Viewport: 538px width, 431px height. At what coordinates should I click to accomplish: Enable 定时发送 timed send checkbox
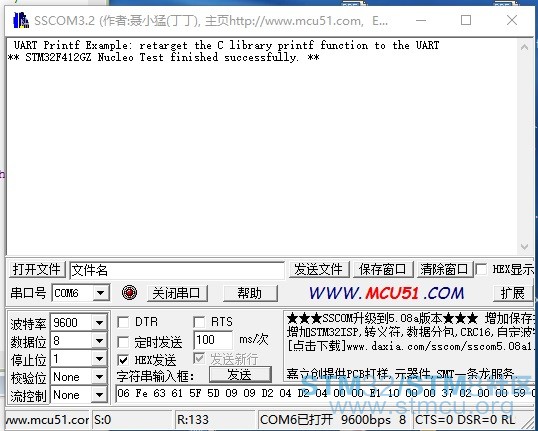pyautogui.click(x=123, y=342)
